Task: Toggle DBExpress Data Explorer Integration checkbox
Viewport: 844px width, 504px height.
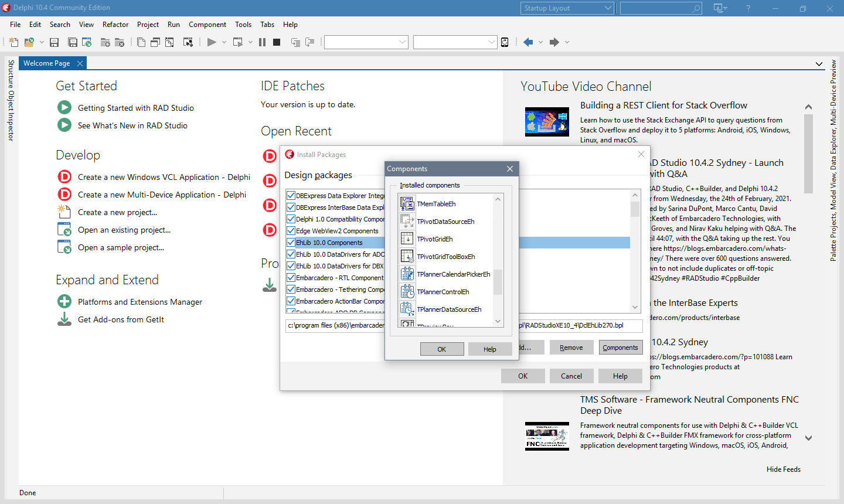Action: coord(291,196)
